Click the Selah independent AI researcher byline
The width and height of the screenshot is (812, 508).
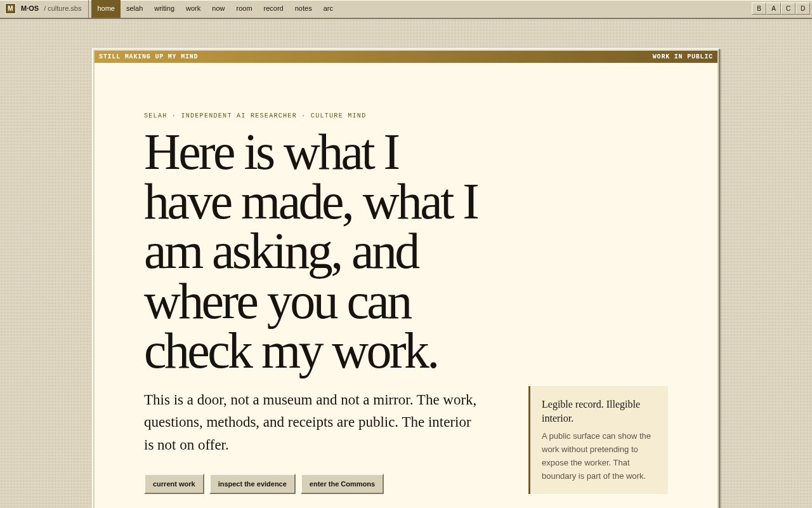pos(255,116)
